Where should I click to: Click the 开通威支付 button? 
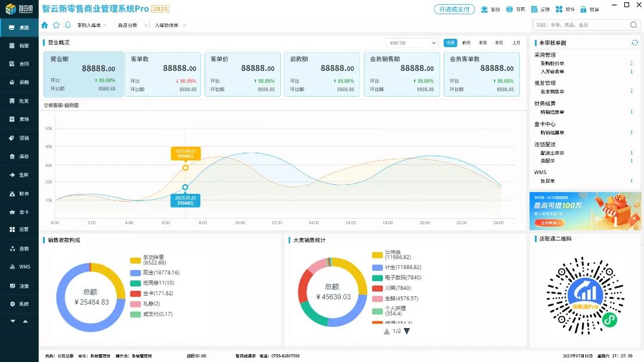pos(454,10)
